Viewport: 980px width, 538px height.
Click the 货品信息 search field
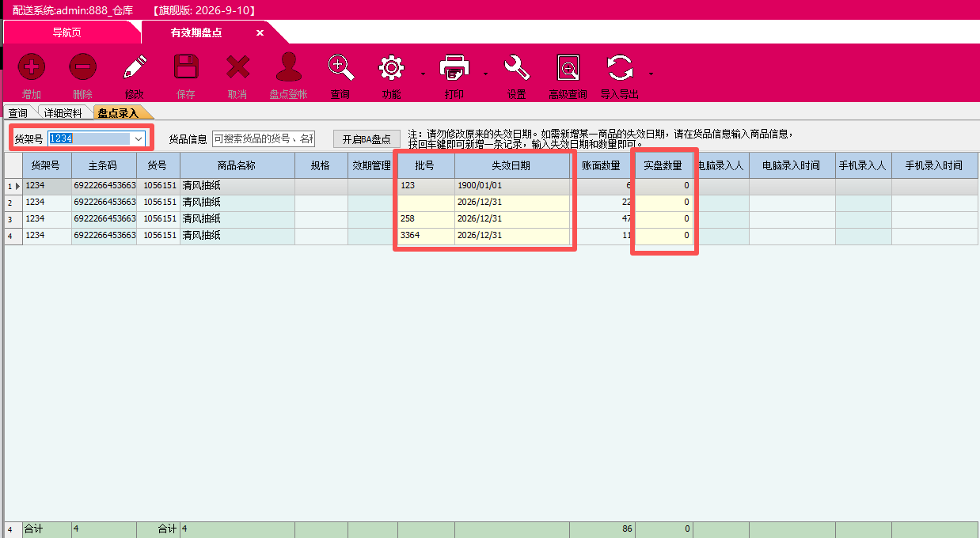(x=264, y=139)
